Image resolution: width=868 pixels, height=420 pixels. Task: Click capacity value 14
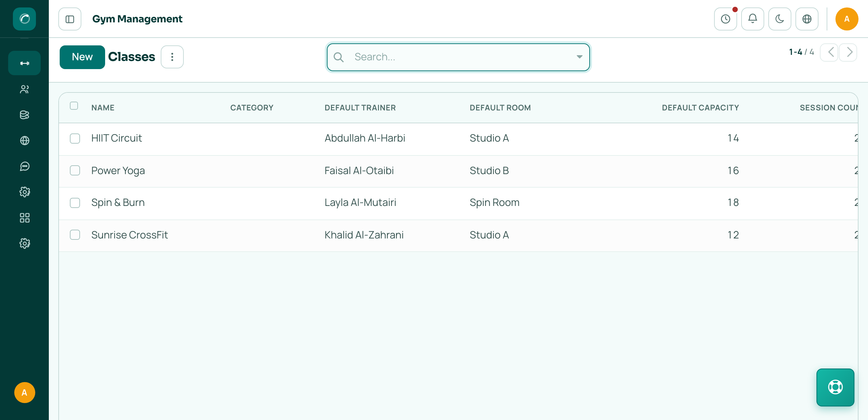click(733, 138)
